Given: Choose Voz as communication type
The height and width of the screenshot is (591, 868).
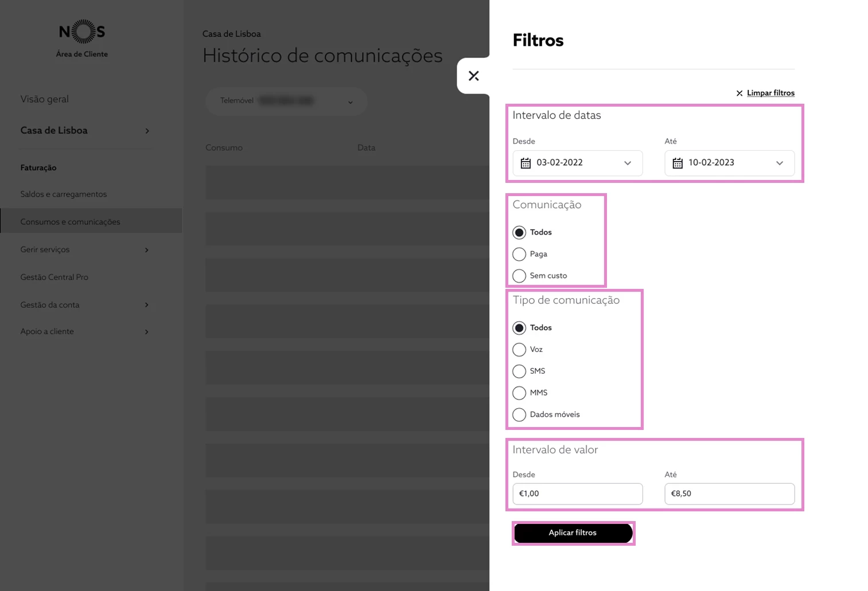Looking at the screenshot, I should click(519, 350).
